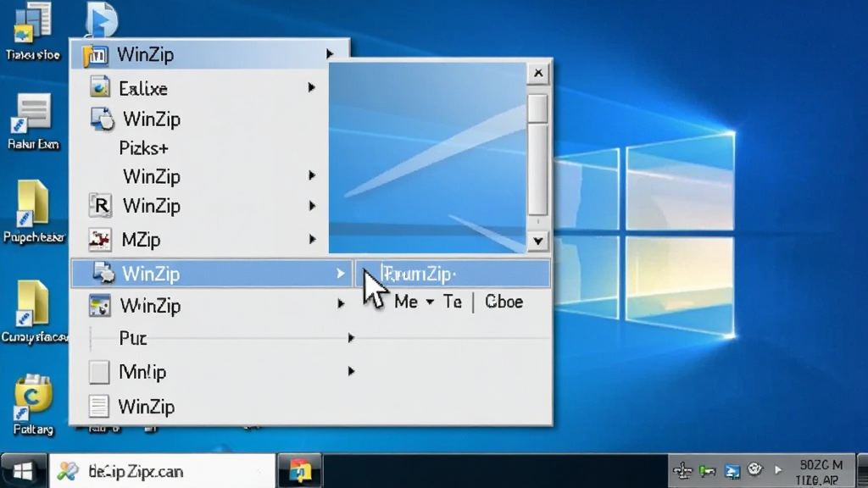Click the taskbar search box
The image size is (868, 488).
click(x=162, y=471)
